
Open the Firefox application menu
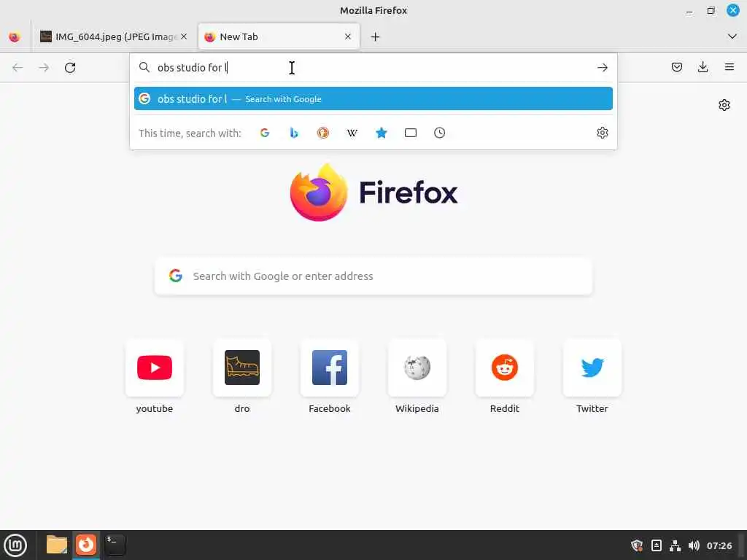729,67
